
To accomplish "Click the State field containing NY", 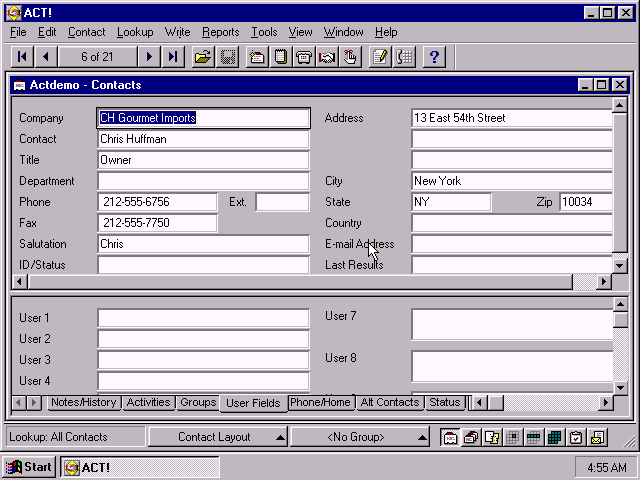I will (451, 202).
